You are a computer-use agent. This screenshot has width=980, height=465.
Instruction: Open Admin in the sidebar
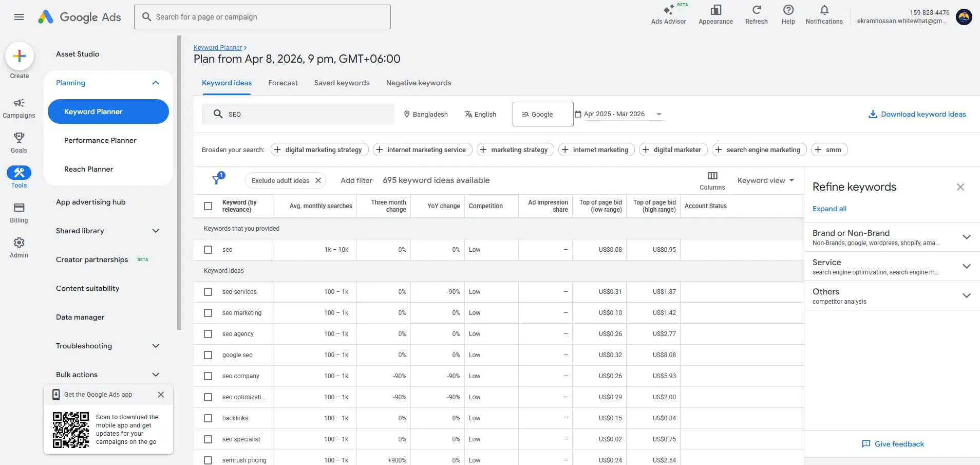(x=19, y=248)
